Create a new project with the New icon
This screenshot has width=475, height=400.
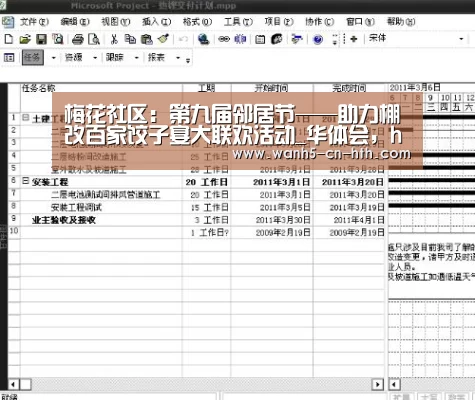click(x=9, y=39)
